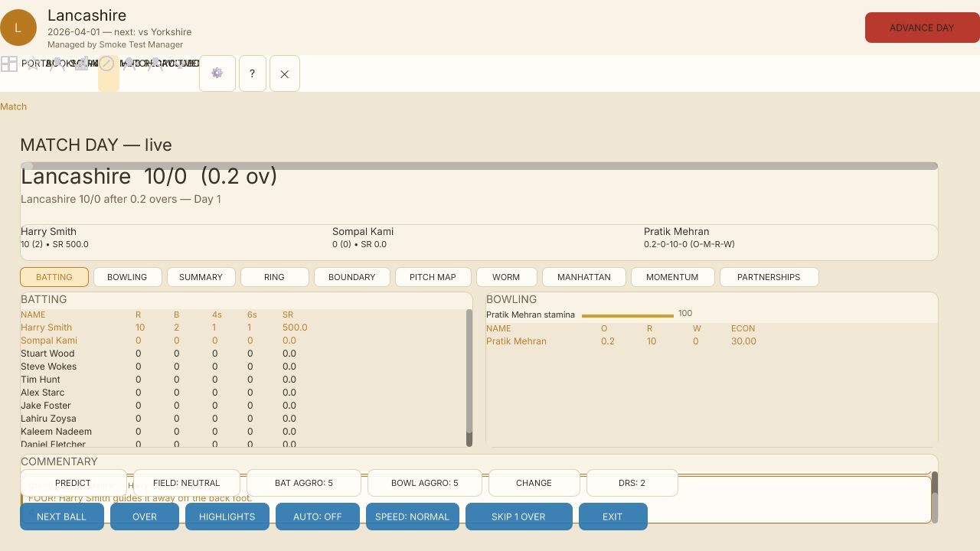The width and height of the screenshot is (980, 551).
Task: Click the ADVANCE DAY button
Action: pyautogui.click(x=922, y=28)
